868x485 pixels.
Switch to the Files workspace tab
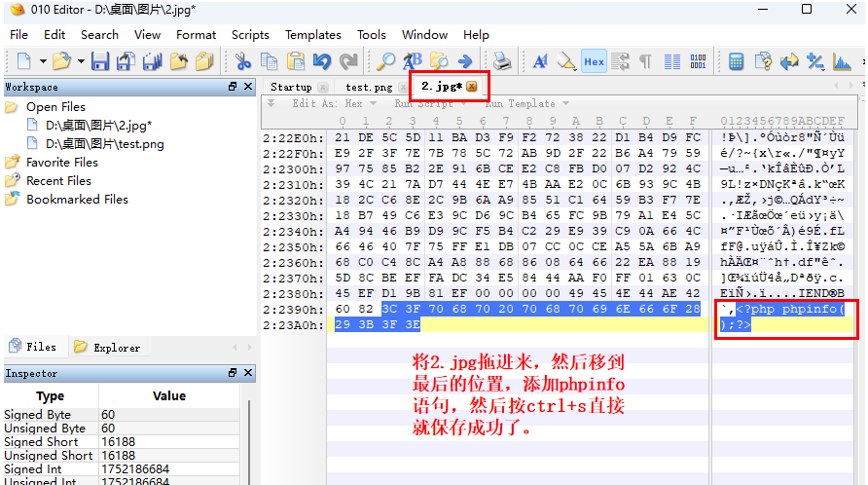tap(34, 347)
